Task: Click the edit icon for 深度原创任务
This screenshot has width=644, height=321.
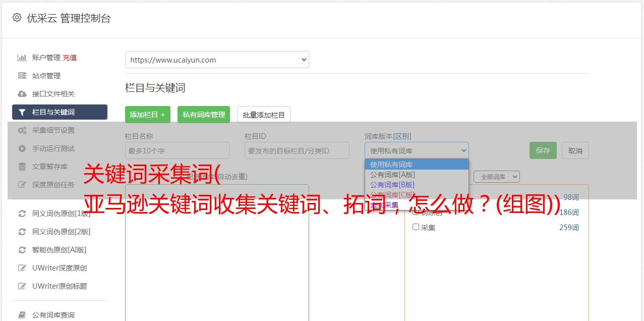Action: click(22, 185)
